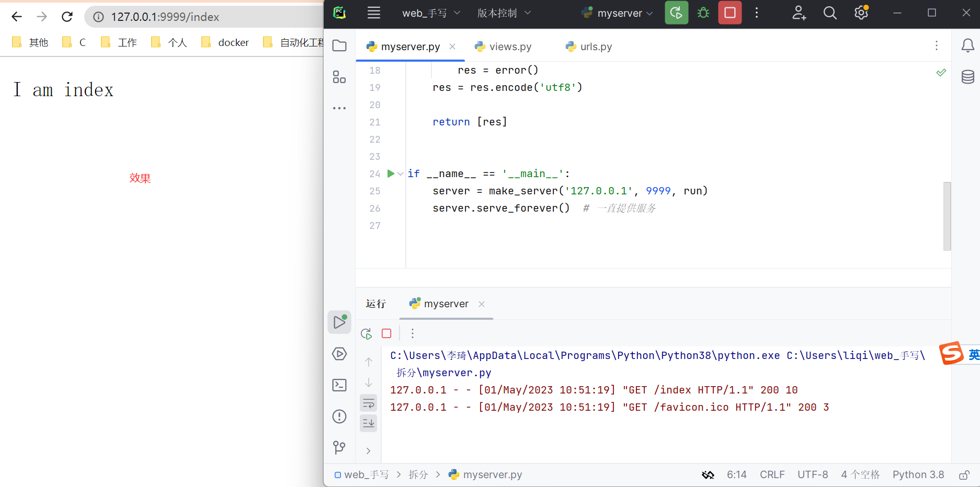Image resolution: width=980 pixels, height=487 pixels.
Task: Open IDE settings gear icon
Action: (x=861, y=13)
